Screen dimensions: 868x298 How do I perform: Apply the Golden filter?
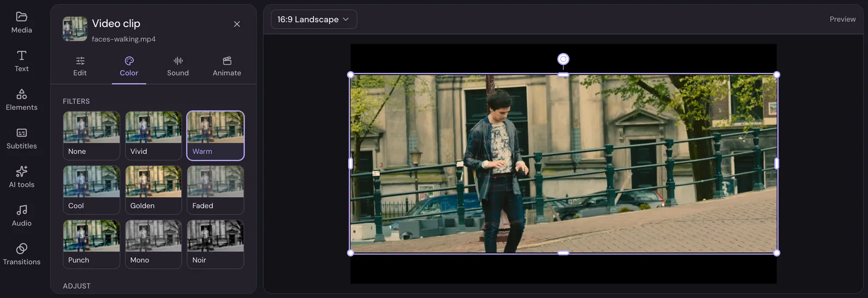[x=154, y=190]
